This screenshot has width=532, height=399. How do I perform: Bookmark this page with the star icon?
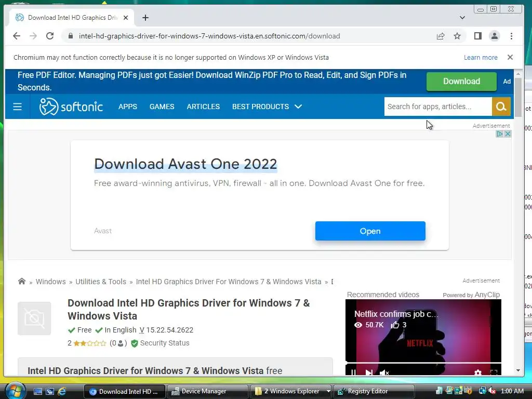[x=457, y=36]
